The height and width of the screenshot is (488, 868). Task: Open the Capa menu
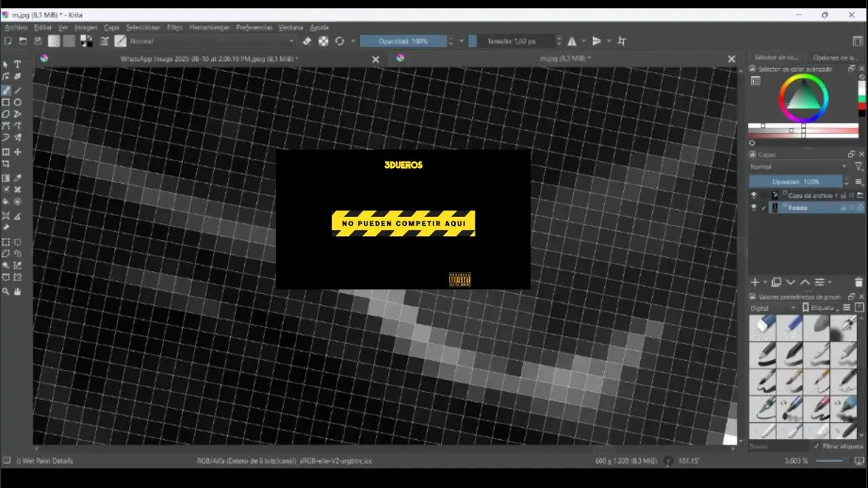point(111,27)
